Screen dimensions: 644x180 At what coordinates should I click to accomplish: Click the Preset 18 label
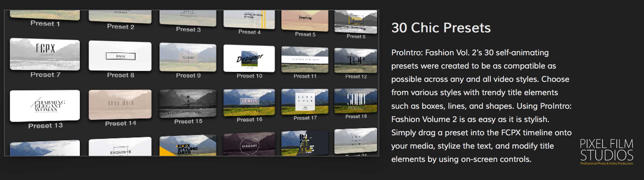click(x=356, y=116)
